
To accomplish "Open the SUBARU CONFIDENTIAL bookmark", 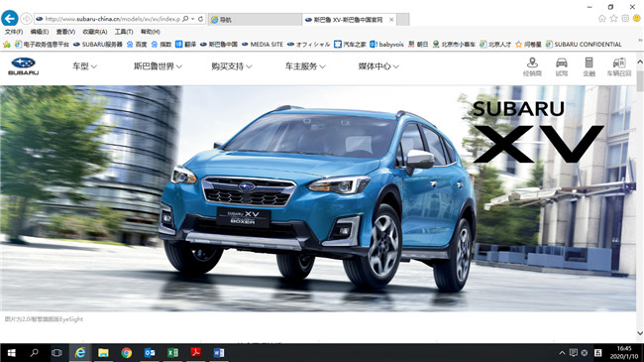I will [x=584, y=44].
